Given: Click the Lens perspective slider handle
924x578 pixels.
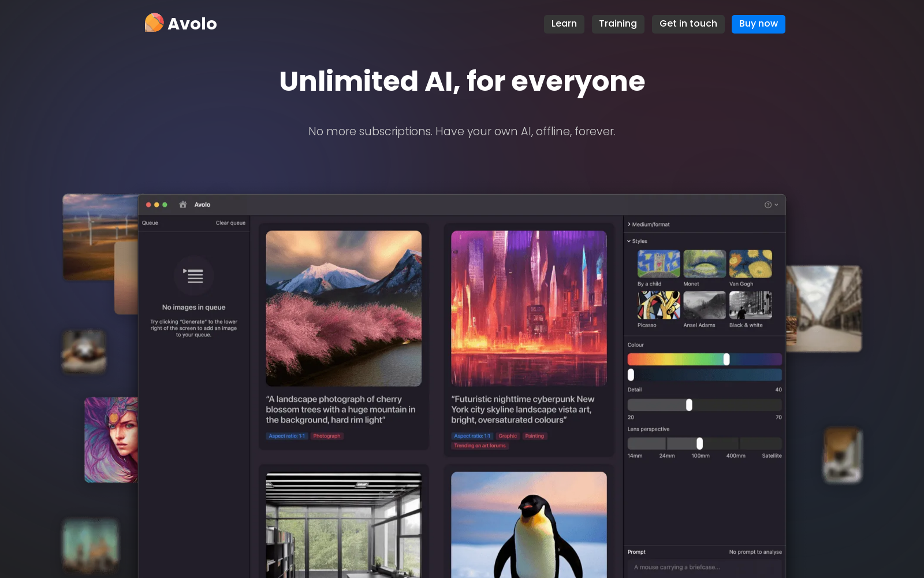Looking at the screenshot, I should [x=699, y=443].
